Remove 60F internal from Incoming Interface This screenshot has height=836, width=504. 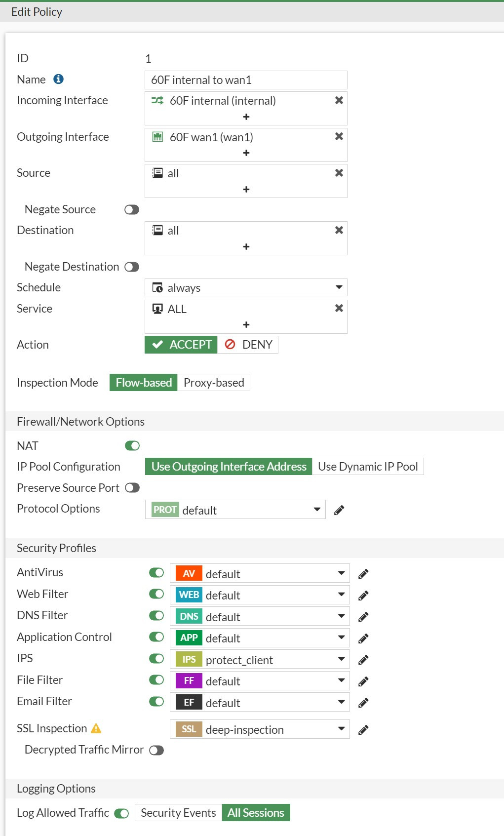click(339, 100)
